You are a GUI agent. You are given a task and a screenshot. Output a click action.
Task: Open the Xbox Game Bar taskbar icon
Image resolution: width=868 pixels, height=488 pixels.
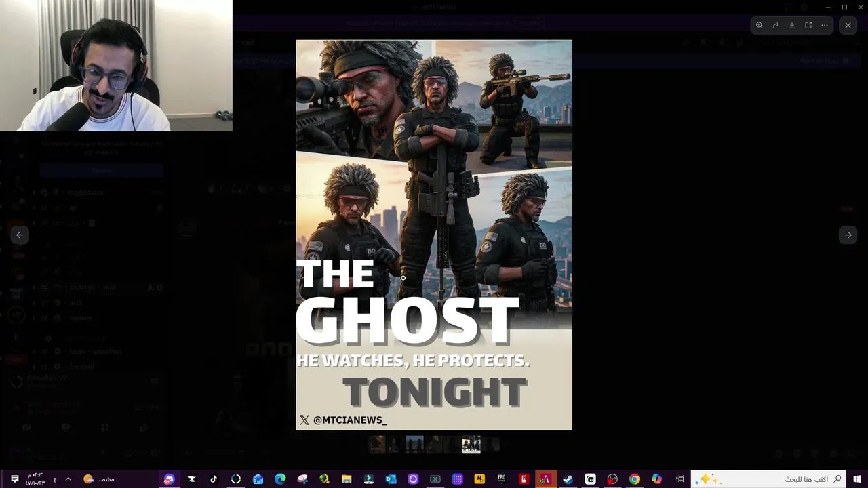click(435, 479)
